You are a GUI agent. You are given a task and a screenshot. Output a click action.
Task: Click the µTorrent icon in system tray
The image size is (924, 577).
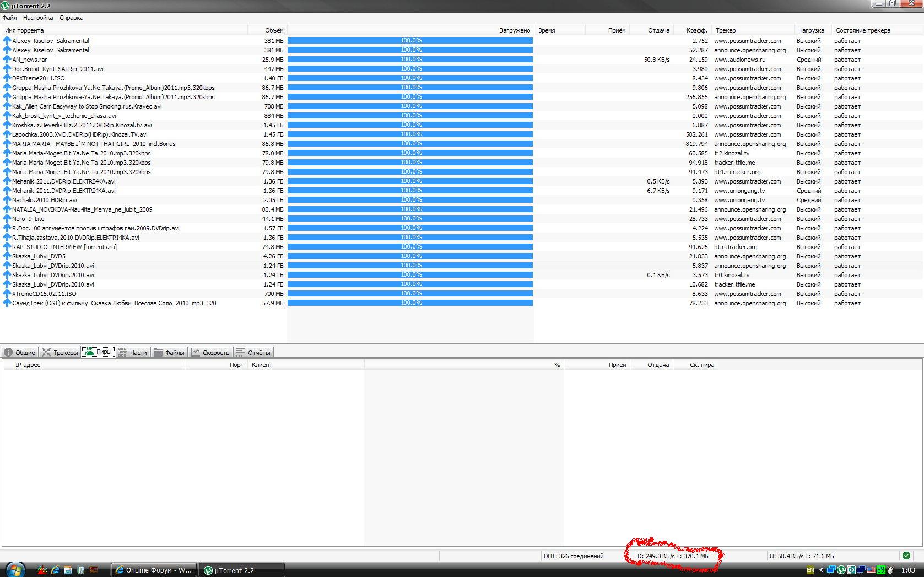[841, 570]
